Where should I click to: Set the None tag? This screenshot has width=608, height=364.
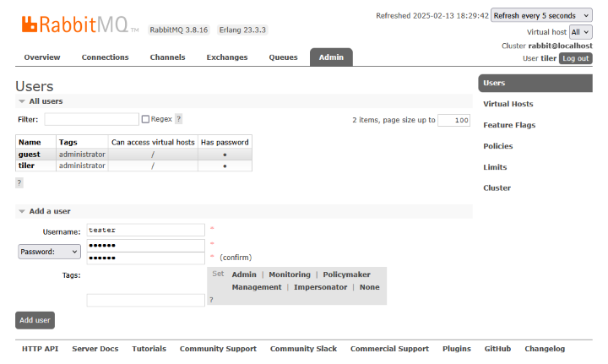pos(370,287)
